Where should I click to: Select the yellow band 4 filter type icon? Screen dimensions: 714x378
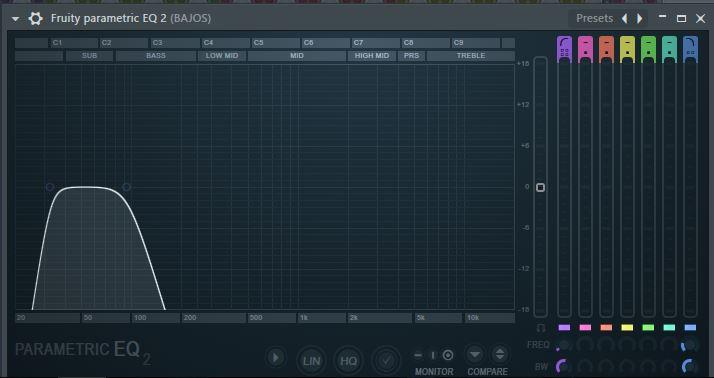[627, 48]
